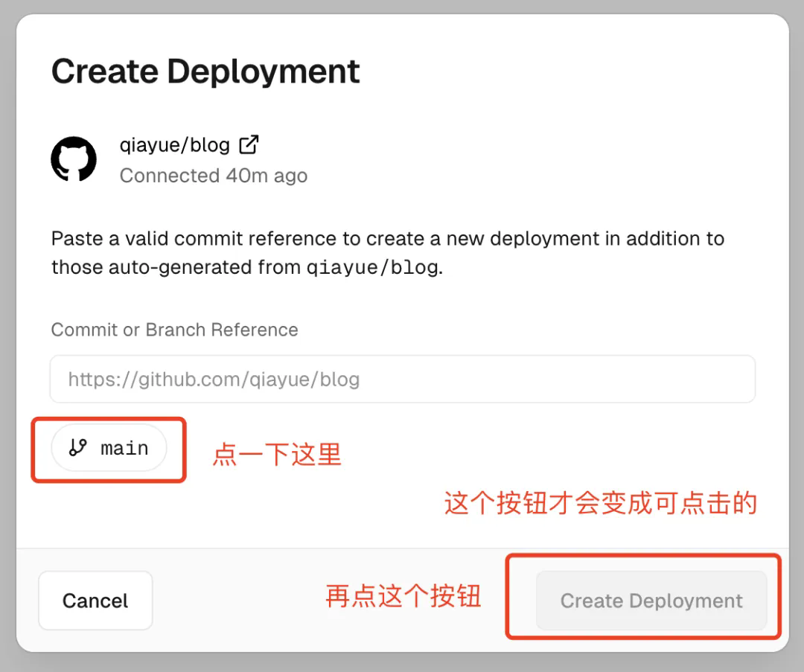Click the Cancel button
Image resolution: width=804 pixels, height=672 pixels.
(95, 601)
